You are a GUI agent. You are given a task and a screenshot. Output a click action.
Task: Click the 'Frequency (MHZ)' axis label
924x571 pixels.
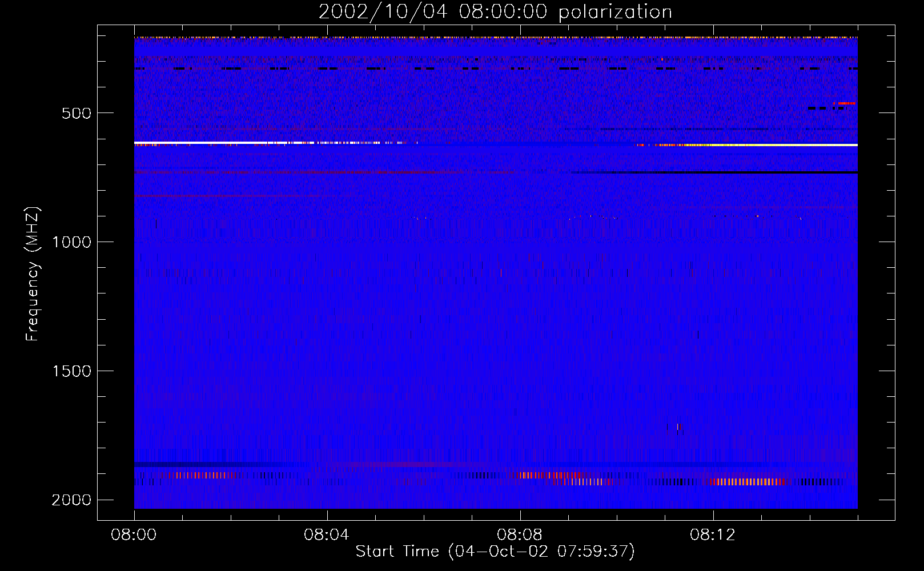(33, 274)
